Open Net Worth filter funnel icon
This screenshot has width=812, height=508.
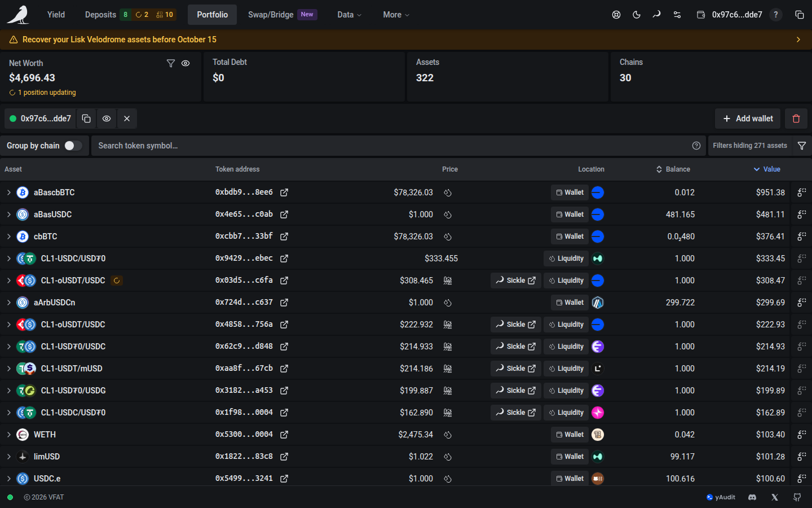(x=171, y=63)
